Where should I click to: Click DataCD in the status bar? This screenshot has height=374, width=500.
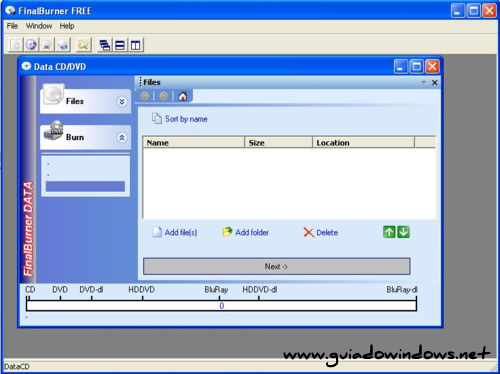coord(17,367)
